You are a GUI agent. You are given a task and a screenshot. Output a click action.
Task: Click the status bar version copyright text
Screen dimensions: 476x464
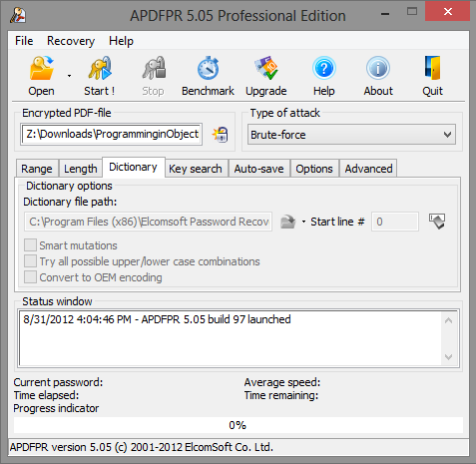[x=142, y=447]
